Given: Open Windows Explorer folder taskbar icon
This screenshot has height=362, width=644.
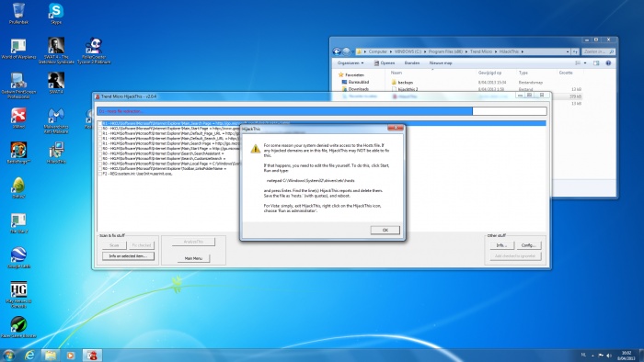Looking at the screenshot, I should (50, 355).
